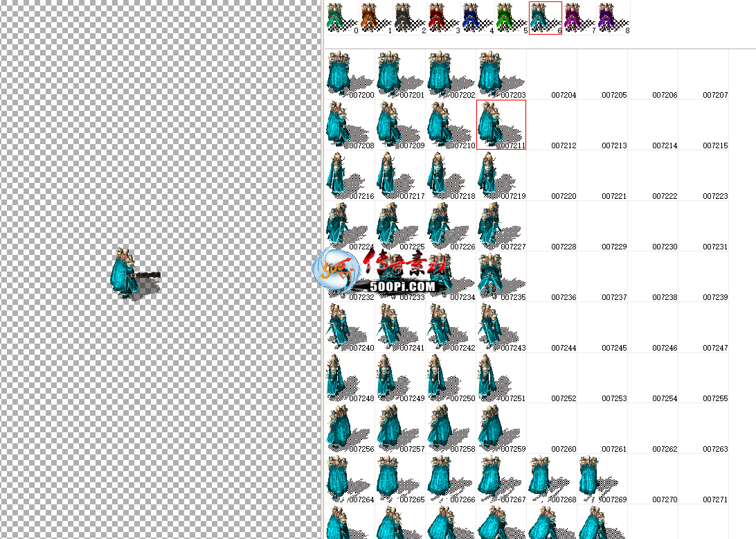
Task: View sprite frame 007243
Action: pos(501,328)
